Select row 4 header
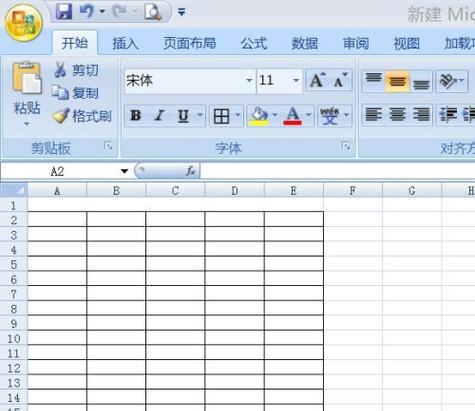 pyautogui.click(x=13, y=250)
